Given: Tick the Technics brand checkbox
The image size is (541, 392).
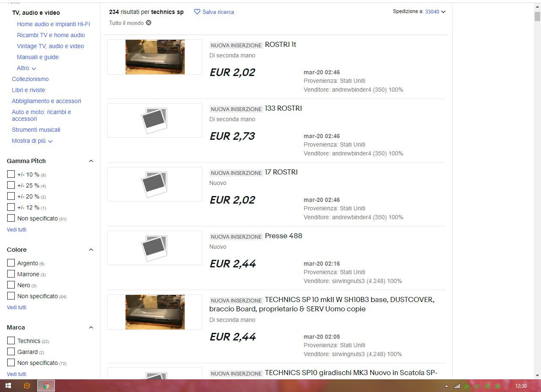Looking at the screenshot, I should (11, 340).
